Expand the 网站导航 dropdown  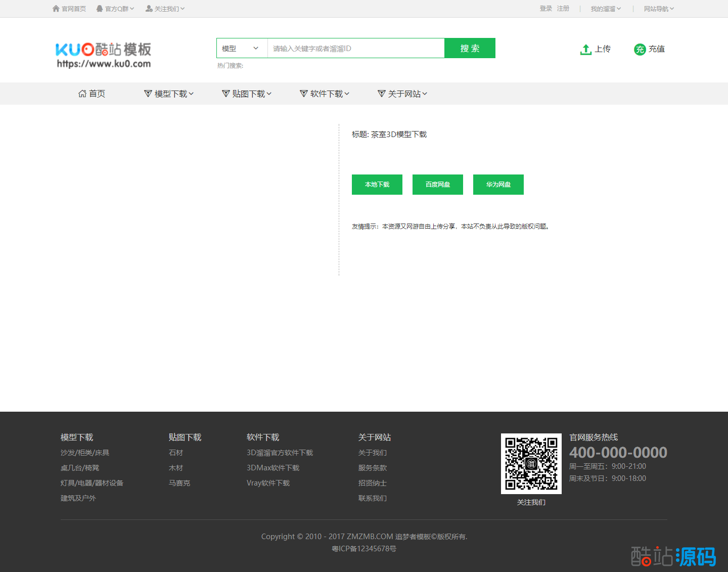point(659,9)
